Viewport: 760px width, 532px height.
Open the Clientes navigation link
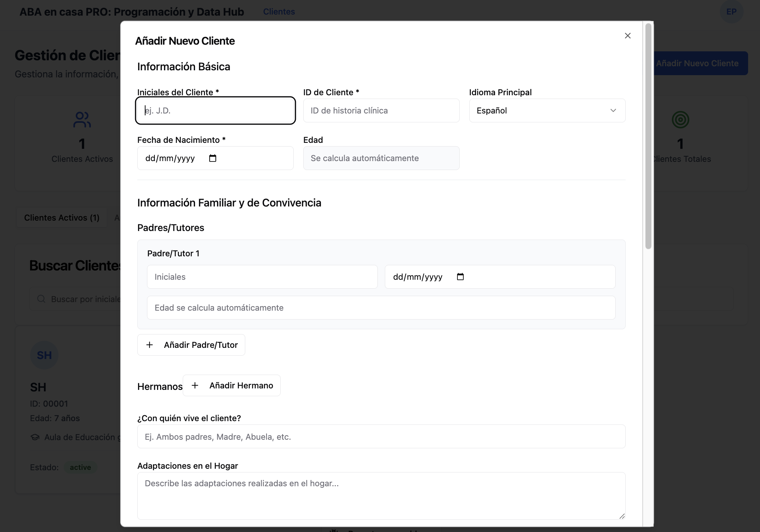279,12
